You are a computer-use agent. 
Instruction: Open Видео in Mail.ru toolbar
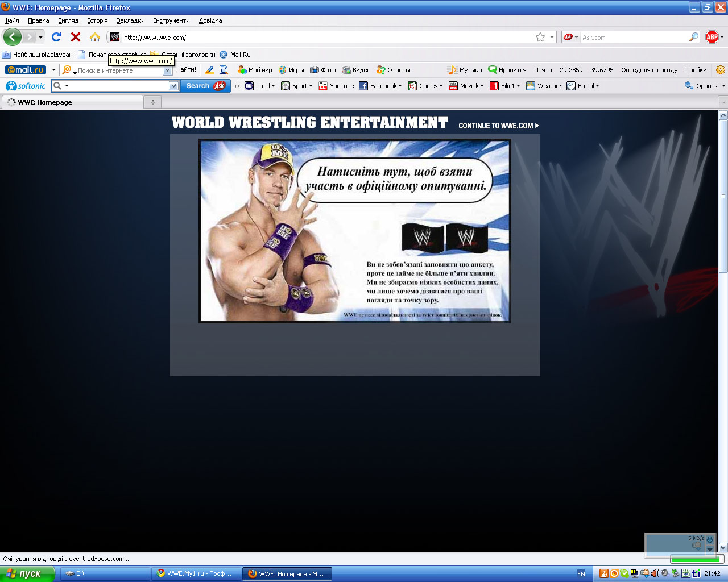(x=356, y=70)
